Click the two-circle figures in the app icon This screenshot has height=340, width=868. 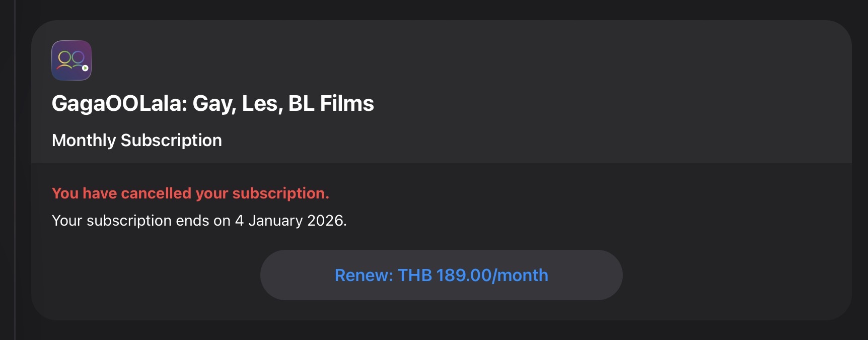[x=71, y=58]
